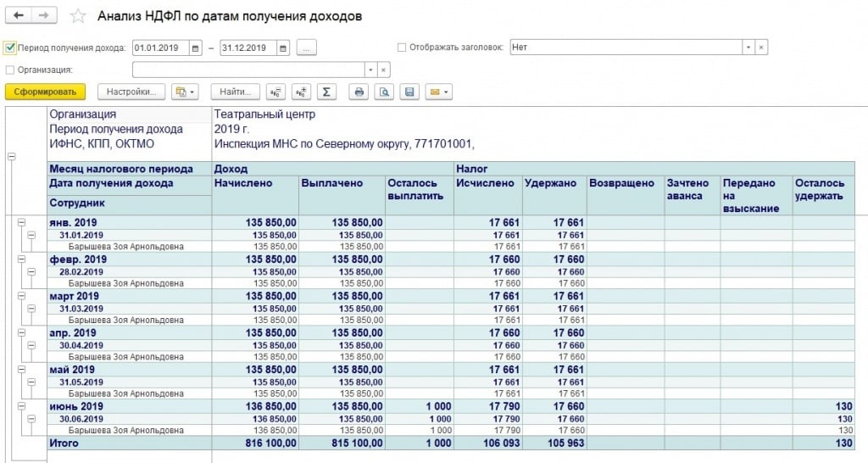This screenshot has height=463, width=868.
Task: Open the 'Отображать заголовок' dropdown list
Action: pos(748,47)
